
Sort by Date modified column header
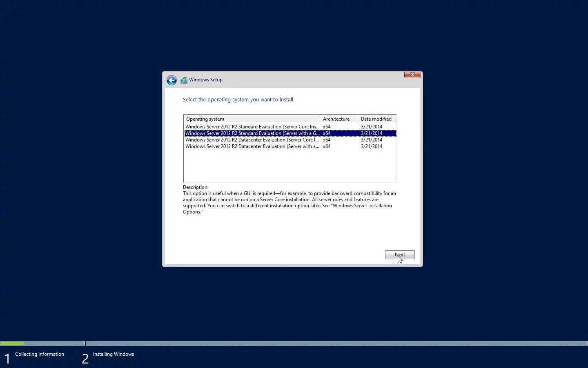(377, 119)
